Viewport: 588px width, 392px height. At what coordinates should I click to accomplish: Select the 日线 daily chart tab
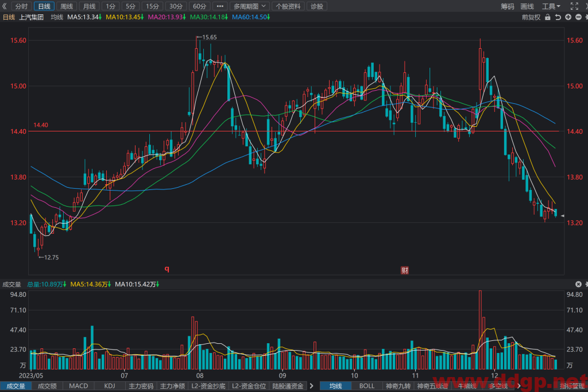point(44,6)
